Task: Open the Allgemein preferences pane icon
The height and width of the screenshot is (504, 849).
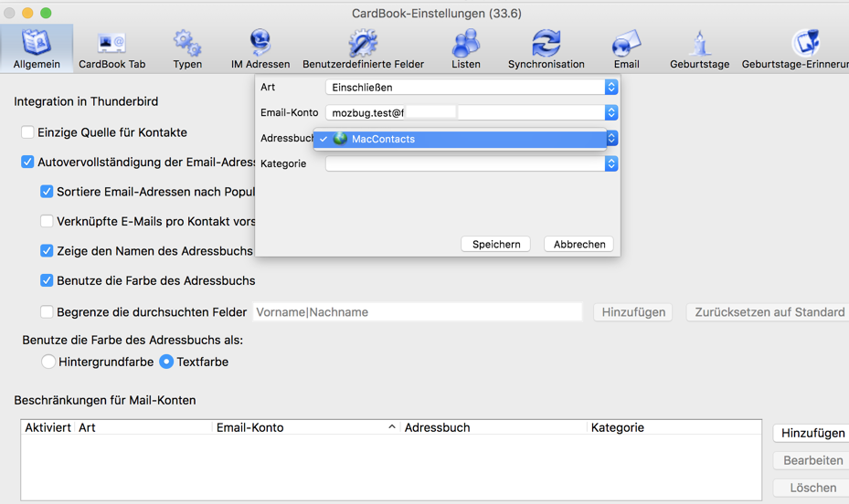Action: click(37, 42)
